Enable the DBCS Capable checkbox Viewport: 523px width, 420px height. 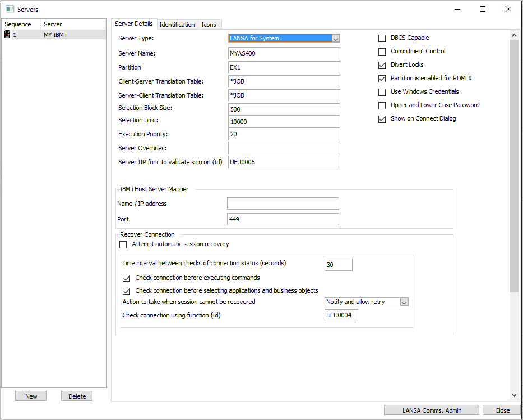[x=382, y=38]
